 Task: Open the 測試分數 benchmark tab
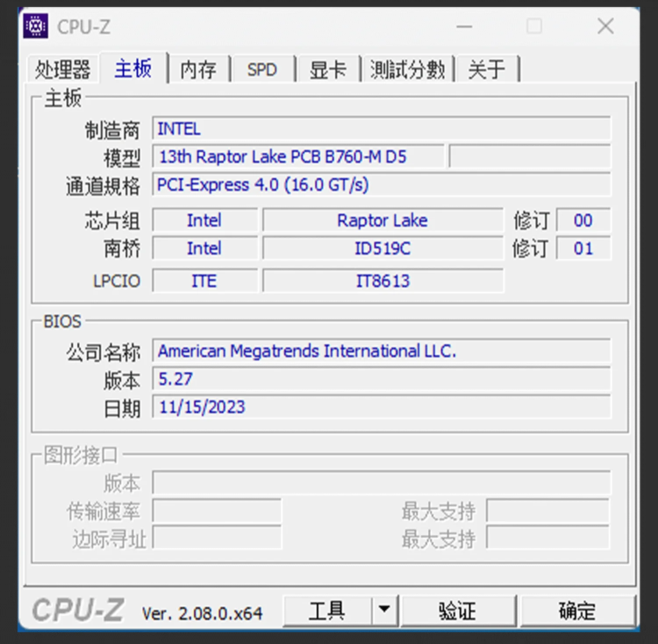point(408,69)
